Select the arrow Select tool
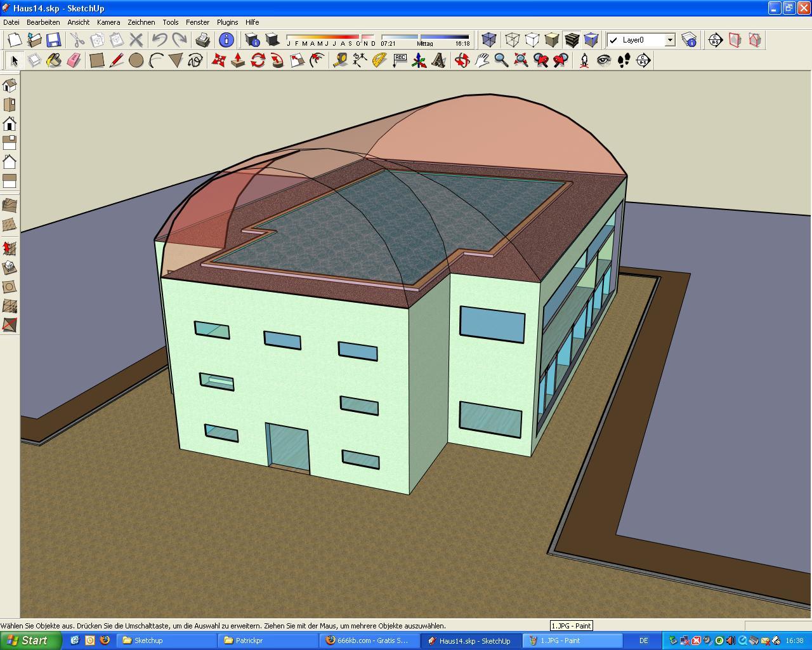Screen dimensions: 812x650 [x=15, y=60]
